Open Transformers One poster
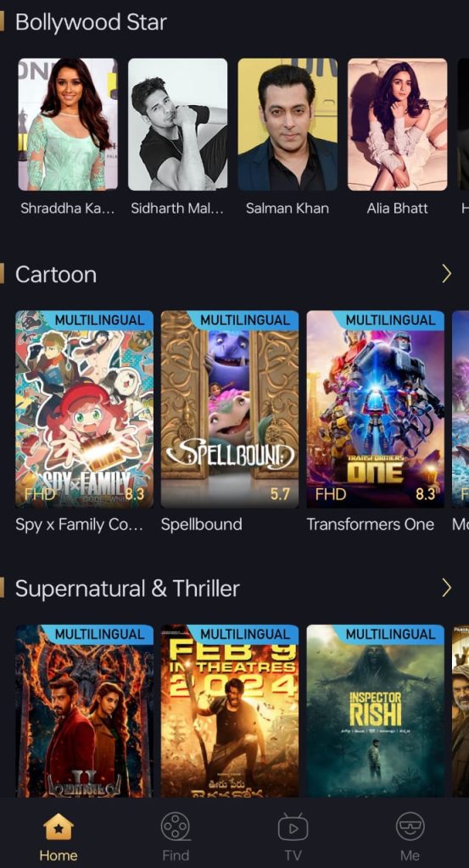Screen dimensions: 469x868 click(376, 409)
